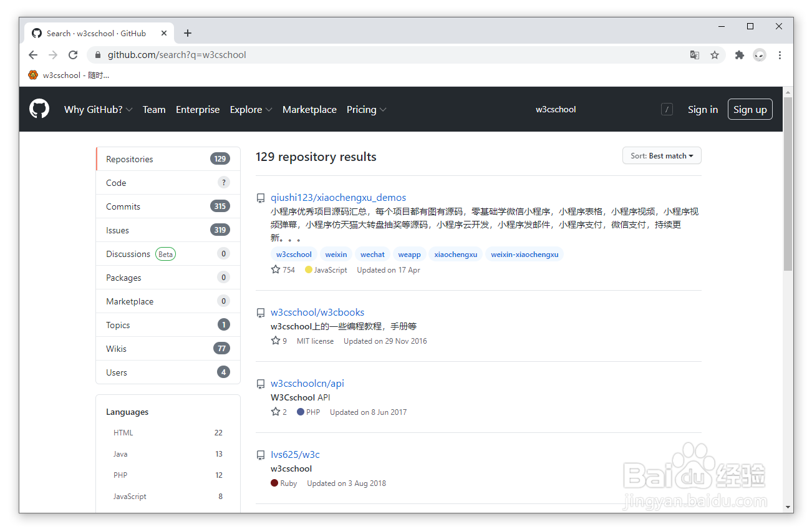Click the GitHub search box w3cschool
812x529 pixels.
point(602,109)
